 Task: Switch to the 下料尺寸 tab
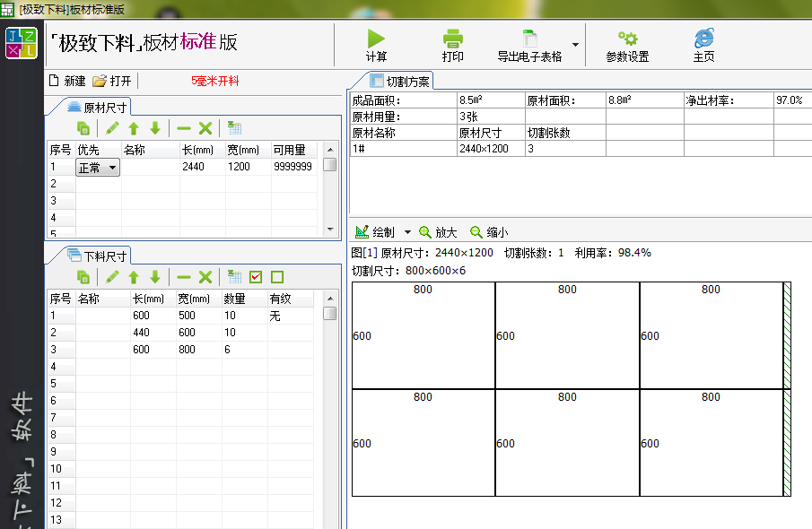(98, 256)
